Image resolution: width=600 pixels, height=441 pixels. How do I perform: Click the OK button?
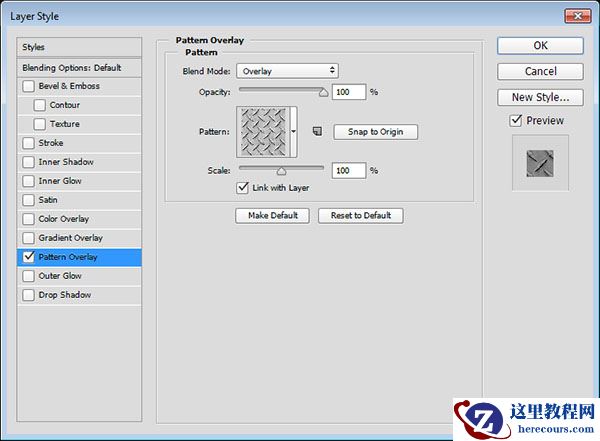[540, 46]
